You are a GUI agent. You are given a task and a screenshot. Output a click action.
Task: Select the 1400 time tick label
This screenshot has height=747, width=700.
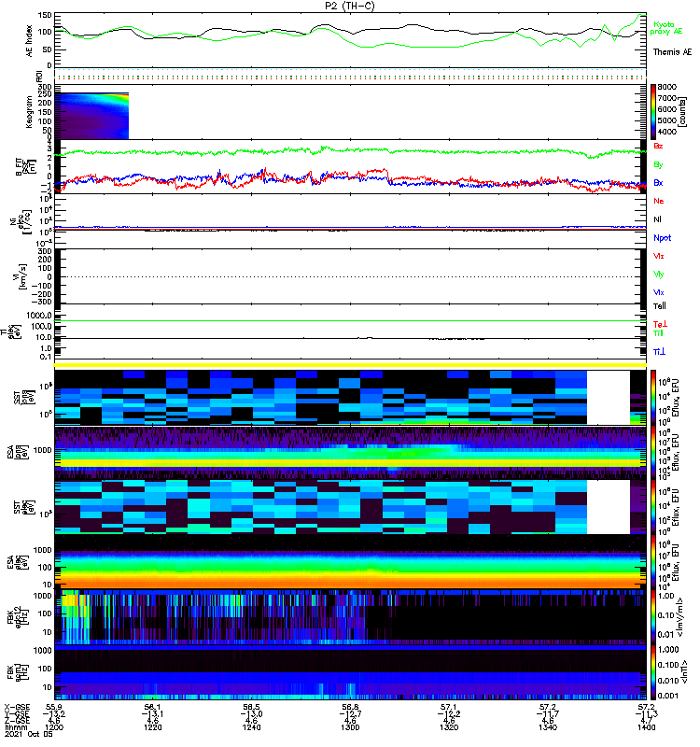[x=646, y=727]
